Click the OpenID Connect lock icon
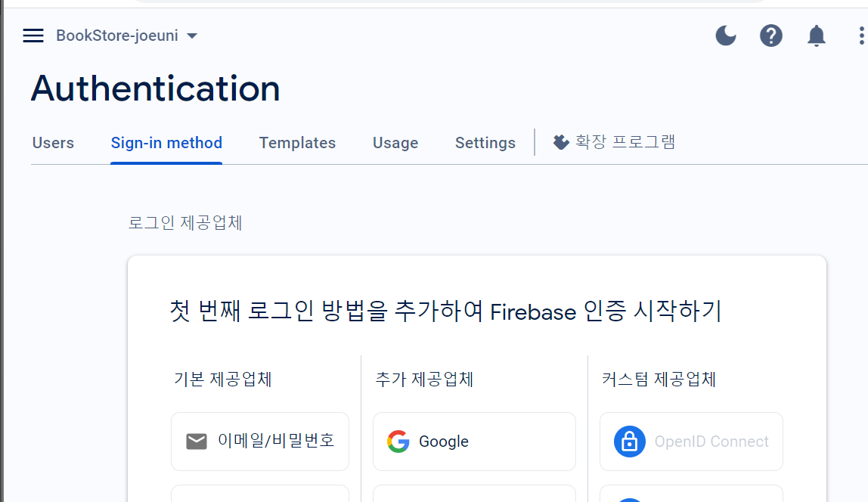This screenshot has height=502, width=868. [629, 441]
